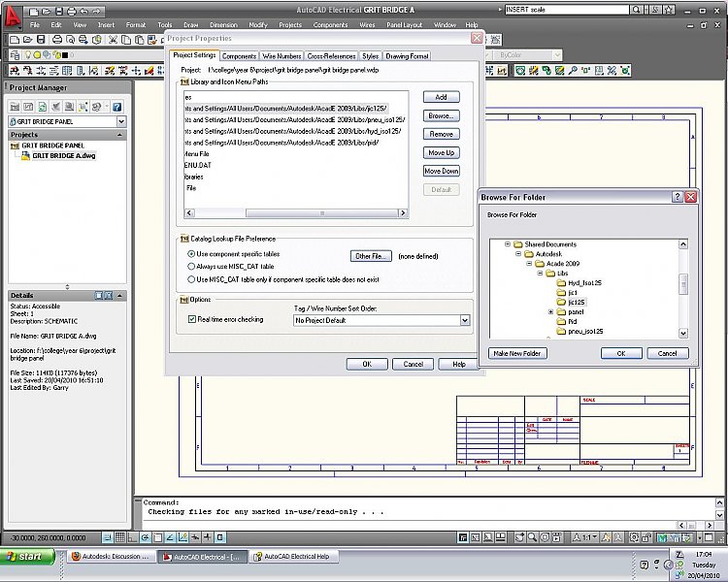
Task: Switch to the Wire Numbers tab
Action: [281, 56]
